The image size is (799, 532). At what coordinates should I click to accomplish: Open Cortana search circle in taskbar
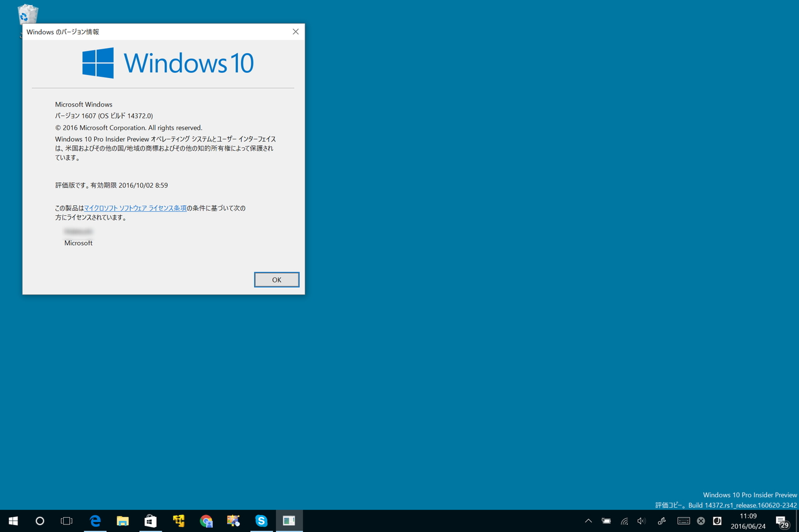[40, 521]
